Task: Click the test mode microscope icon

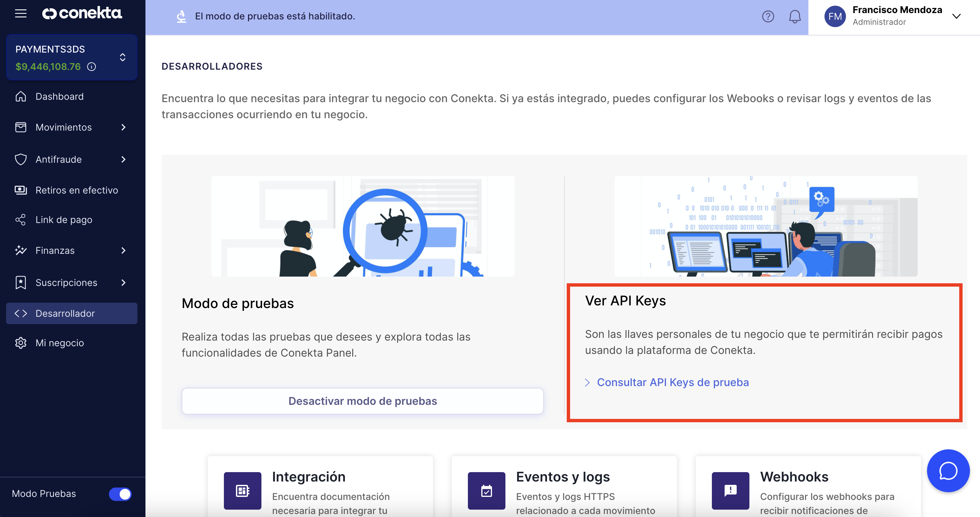Action: click(x=181, y=16)
